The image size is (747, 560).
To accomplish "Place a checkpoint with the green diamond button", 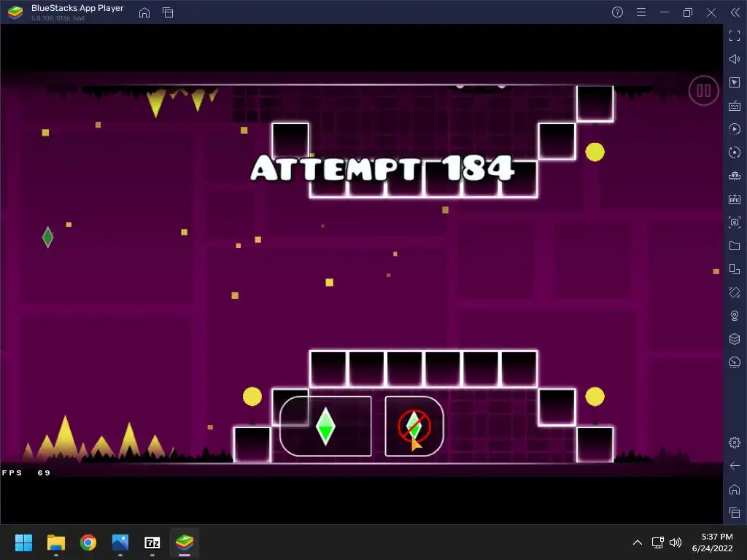I will tap(325, 426).
